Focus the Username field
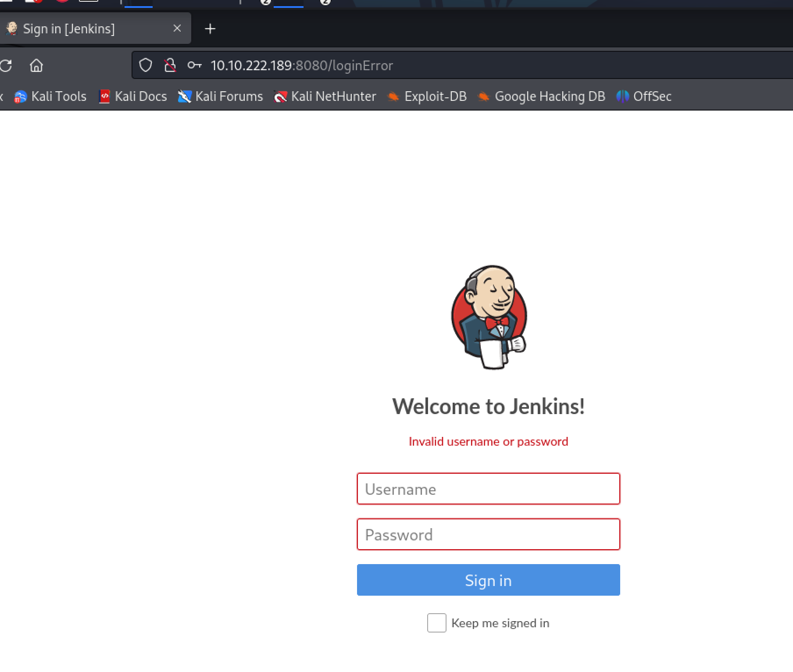793x672 pixels. click(x=488, y=489)
